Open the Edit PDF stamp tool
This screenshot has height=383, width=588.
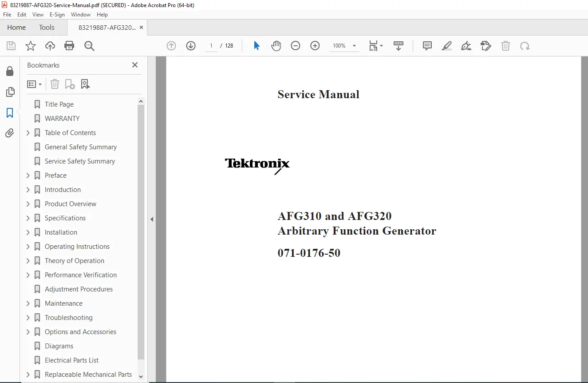click(x=486, y=46)
